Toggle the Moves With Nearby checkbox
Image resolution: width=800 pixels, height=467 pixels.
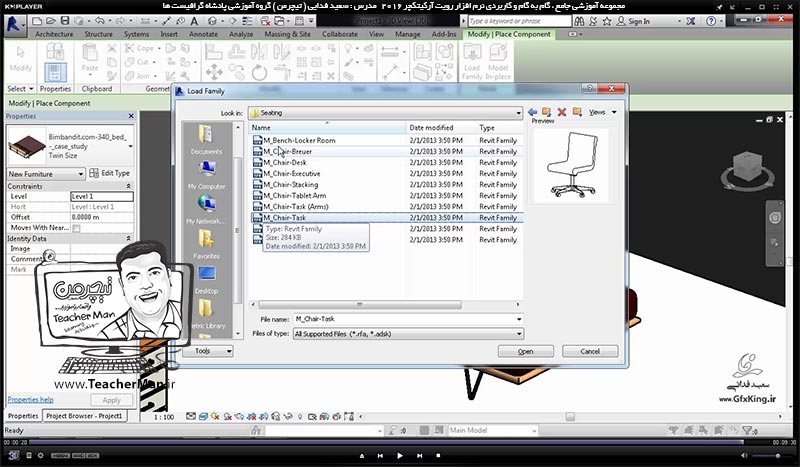coord(76,228)
